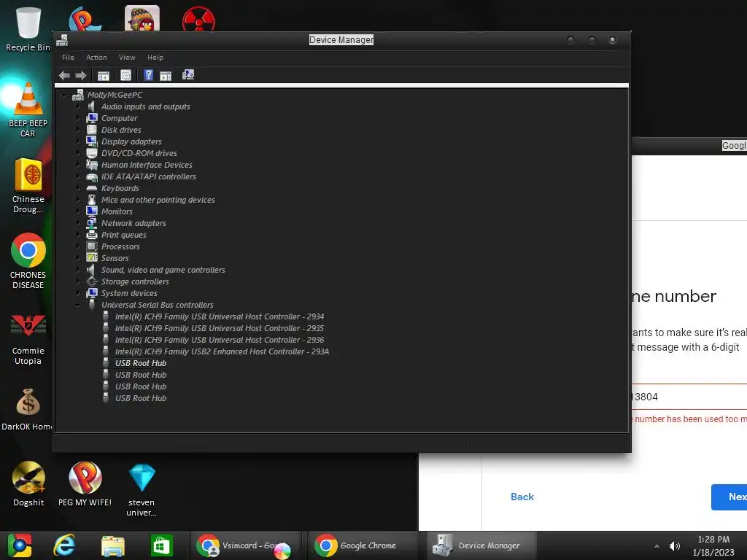Expand the Processors node

(78, 246)
